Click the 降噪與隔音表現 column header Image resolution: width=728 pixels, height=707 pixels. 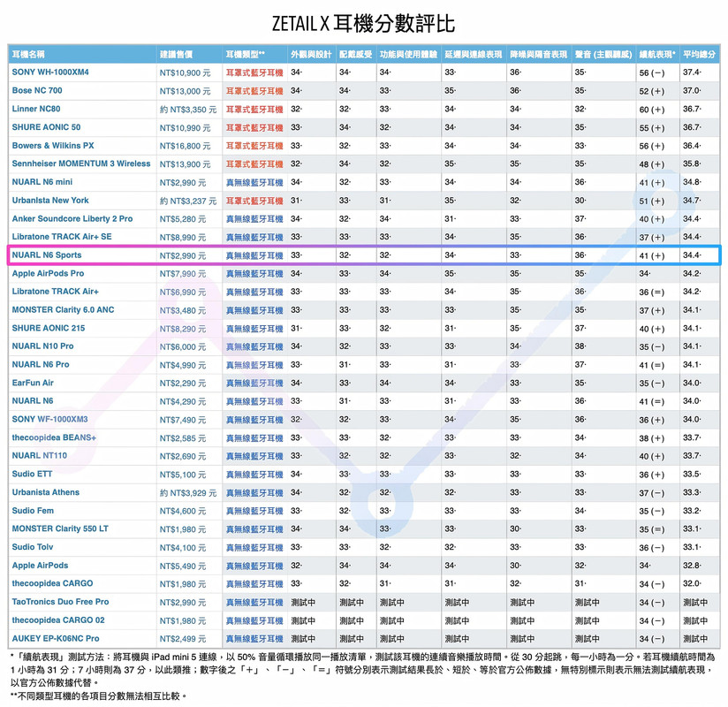point(539,54)
